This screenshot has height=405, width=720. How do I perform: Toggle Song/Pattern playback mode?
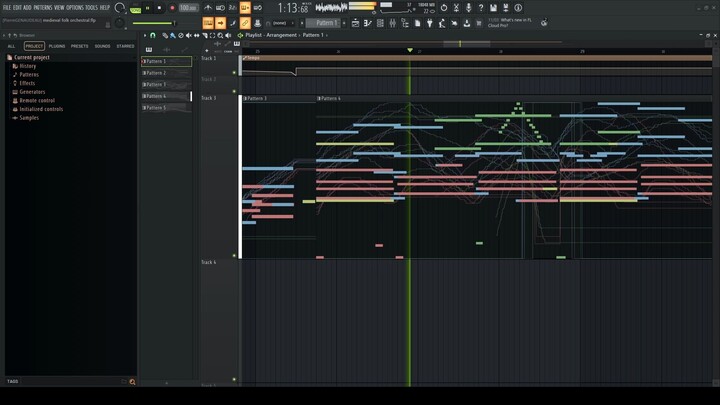point(136,8)
